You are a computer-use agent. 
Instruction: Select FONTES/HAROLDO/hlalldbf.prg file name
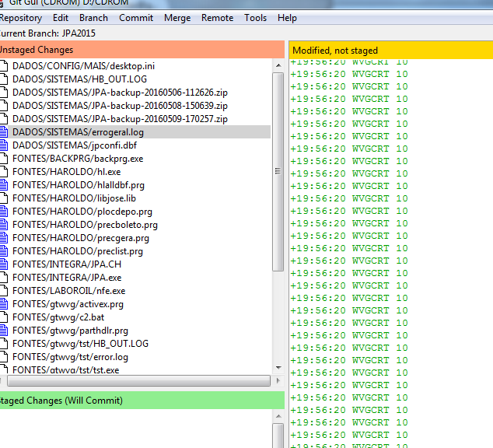point(79,185)
